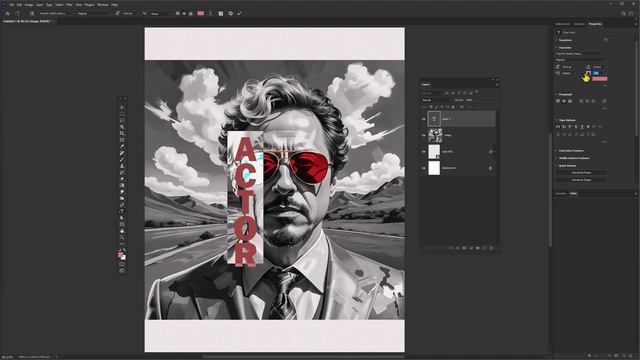640x360 pixels.
Task: Open the File menu
Action: tap(11, 5)
